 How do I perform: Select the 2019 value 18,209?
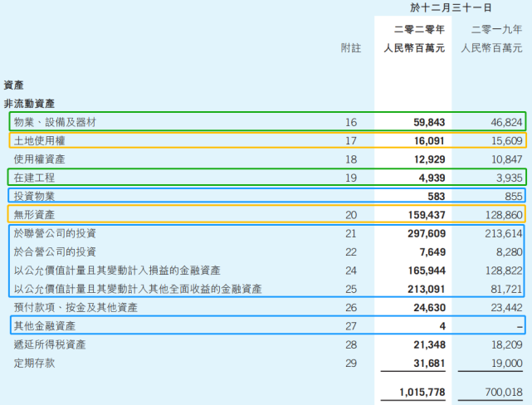point(507,344)
